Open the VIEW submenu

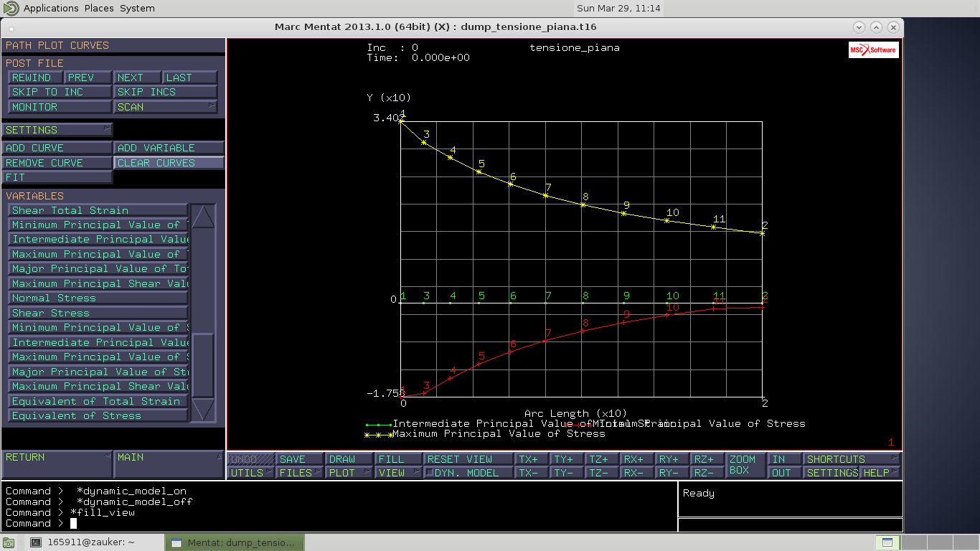tap(399, 473)
